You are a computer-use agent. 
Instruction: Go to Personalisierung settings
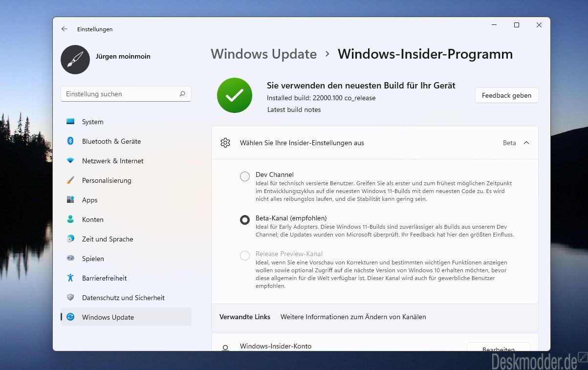(126, 180)
